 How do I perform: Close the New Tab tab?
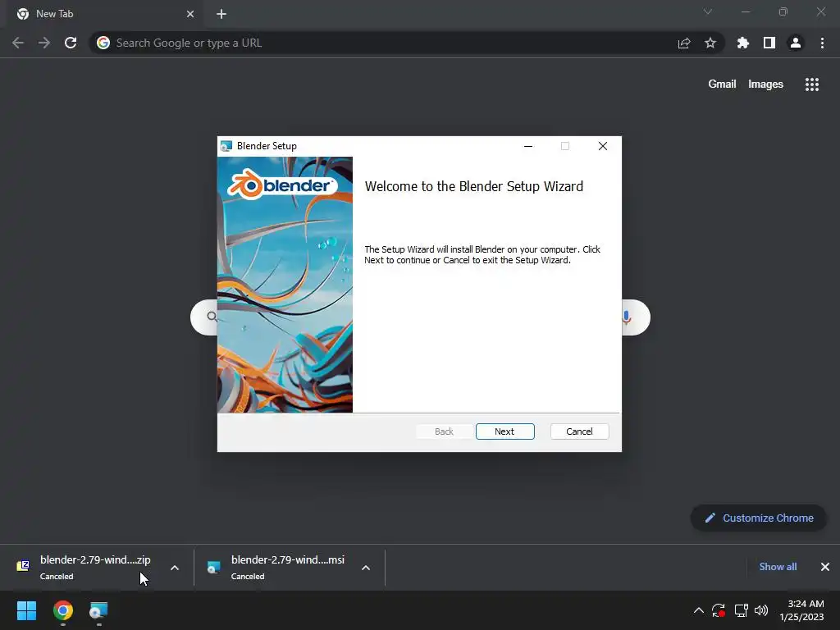pyautogui.click(x=190, y=14)
